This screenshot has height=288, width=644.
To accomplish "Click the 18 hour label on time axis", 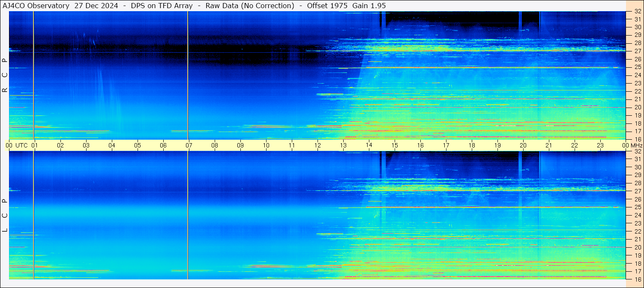I will (x=472, y=145).
